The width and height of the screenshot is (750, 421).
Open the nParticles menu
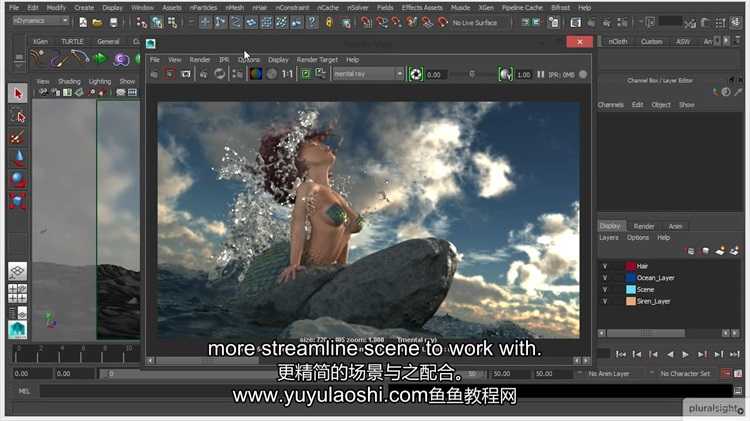(203, 8)
